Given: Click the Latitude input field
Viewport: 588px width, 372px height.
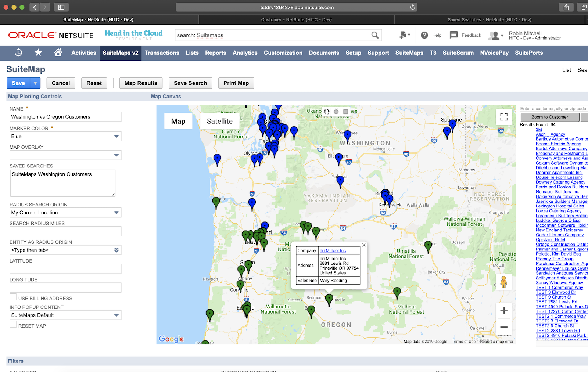Looking at the screenshot, I should [x=65, y=269].
